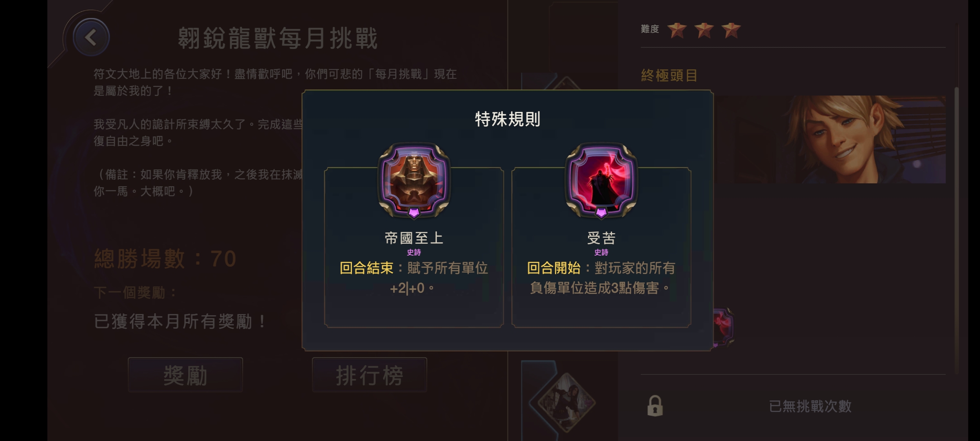Tap the 帝國至上 rule emblem icon
The image size is (980, 441).
point(414,180)
